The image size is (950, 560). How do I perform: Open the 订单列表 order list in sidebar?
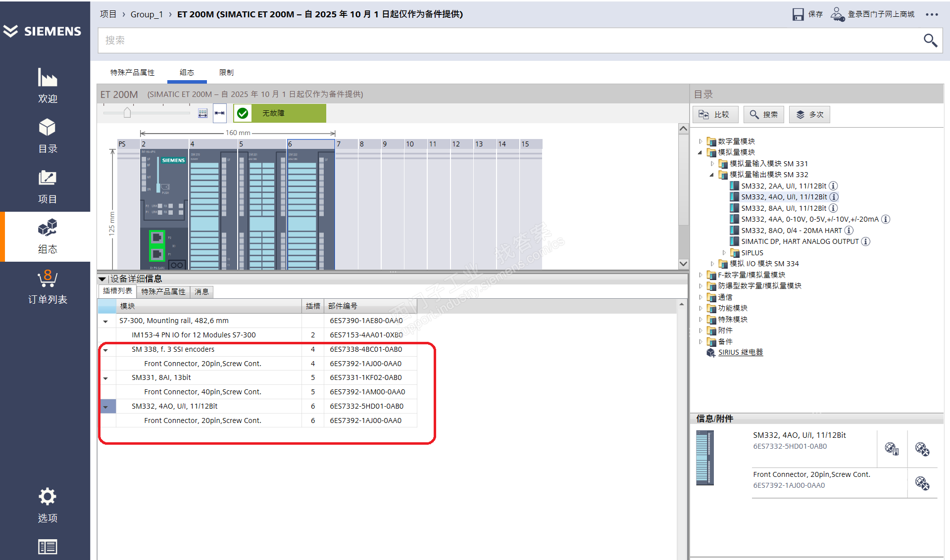pyautogui.click(x=48, y=287)
